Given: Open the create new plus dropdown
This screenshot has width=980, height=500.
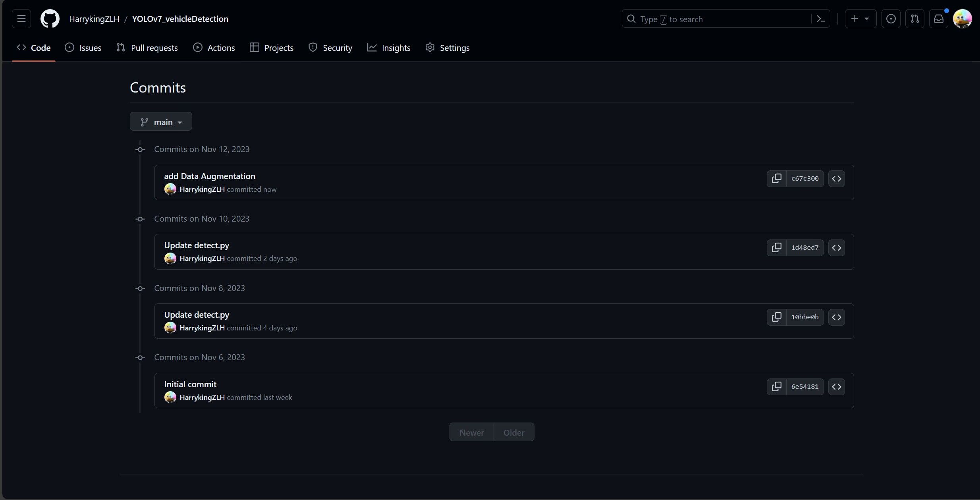Looking at the screenshot, I should (x=860, y=19).
